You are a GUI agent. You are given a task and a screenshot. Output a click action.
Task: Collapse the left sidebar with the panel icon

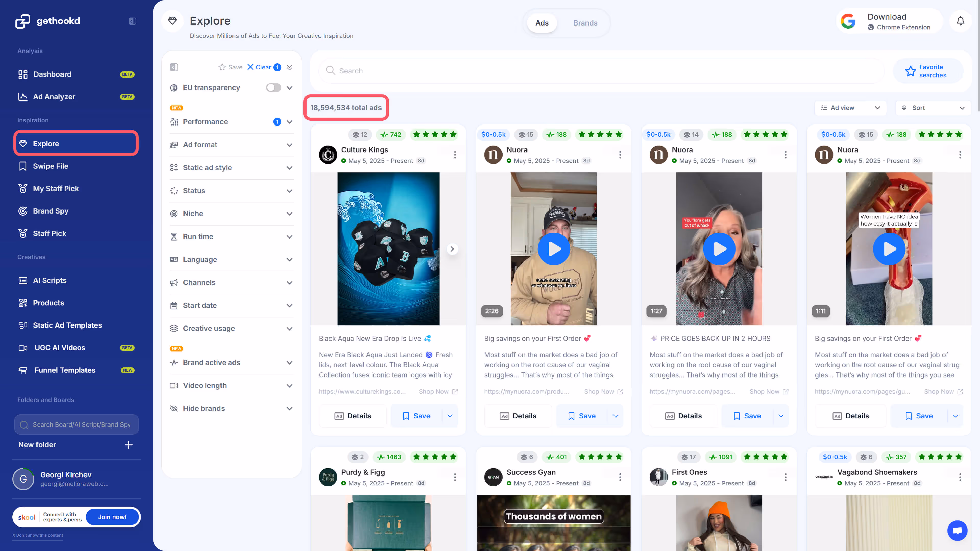pyautogui.click(x=132, y=21)
